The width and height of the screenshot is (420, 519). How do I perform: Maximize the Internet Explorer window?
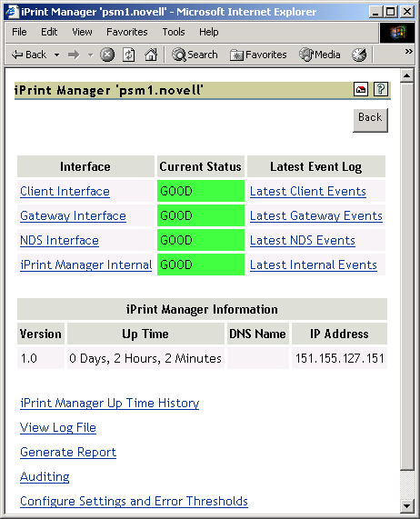(x=390, y=12)
